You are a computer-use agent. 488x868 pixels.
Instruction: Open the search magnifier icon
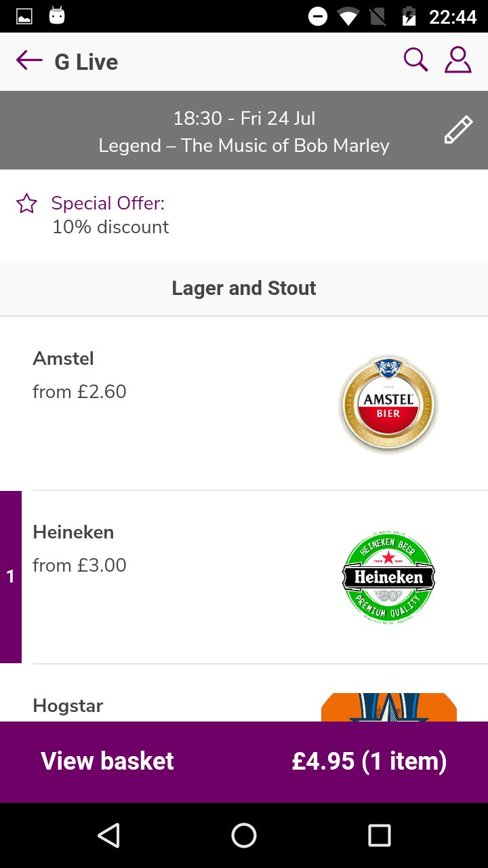(x=415, y=60)
